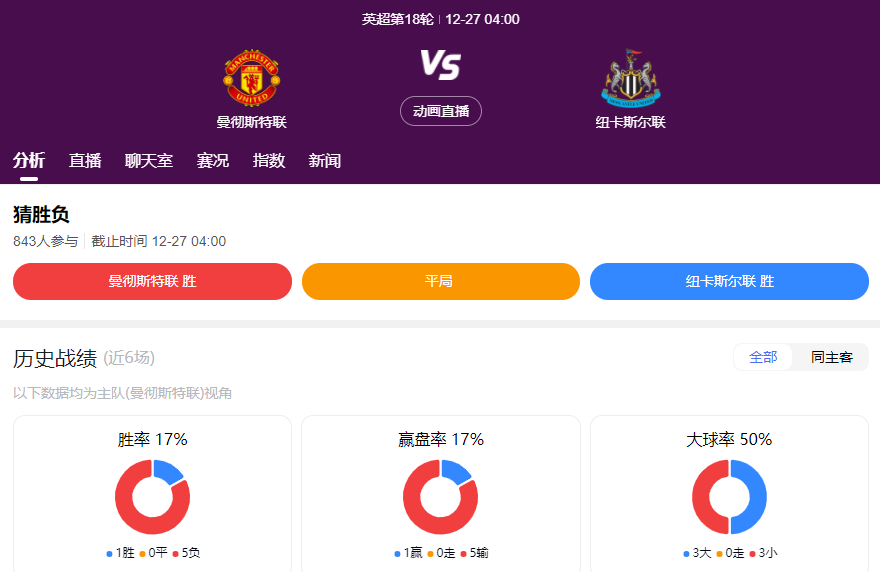Click the 赢盘率 17% donut chart

[440, 497]
